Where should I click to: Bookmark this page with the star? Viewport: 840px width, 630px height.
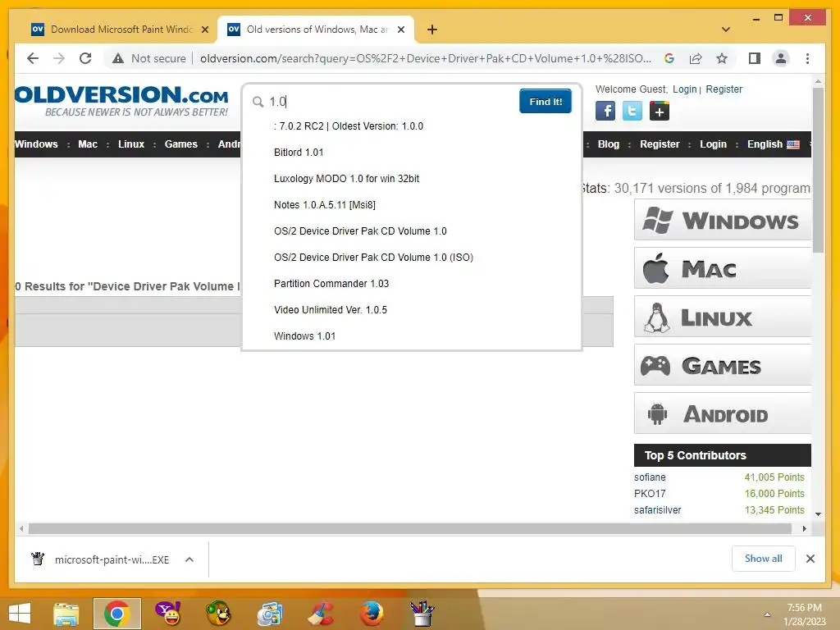click(722, 58)
